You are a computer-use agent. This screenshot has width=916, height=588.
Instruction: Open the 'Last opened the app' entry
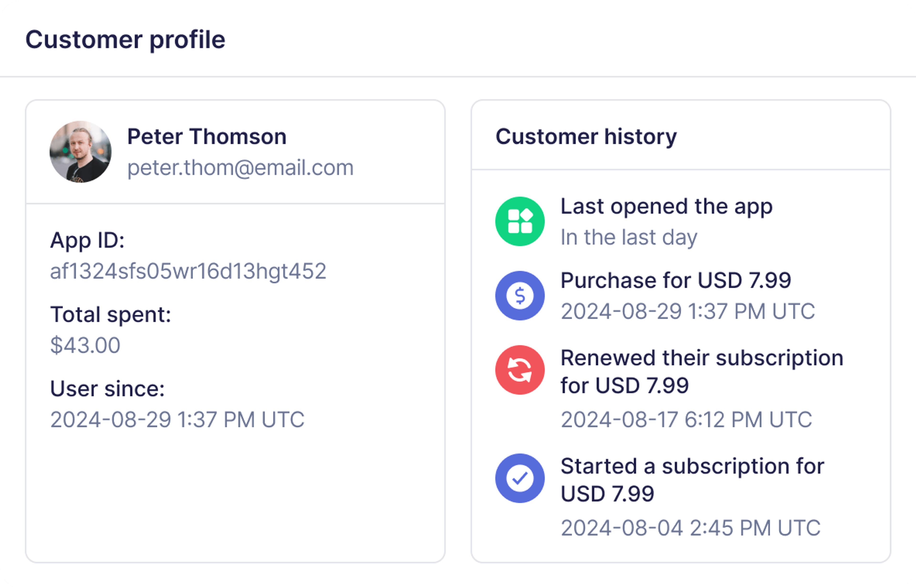[666, 207]
